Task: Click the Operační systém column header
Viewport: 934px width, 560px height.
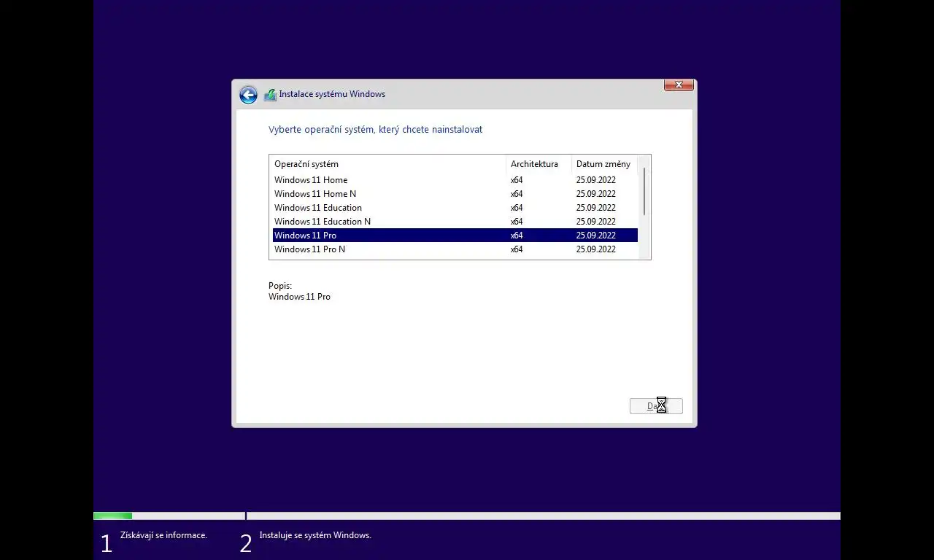Action: [387, 164]
